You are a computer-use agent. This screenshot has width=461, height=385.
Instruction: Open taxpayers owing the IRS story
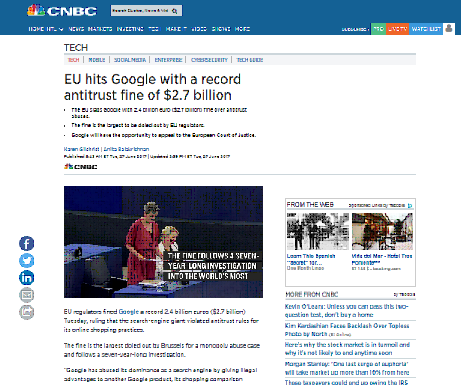346,382
